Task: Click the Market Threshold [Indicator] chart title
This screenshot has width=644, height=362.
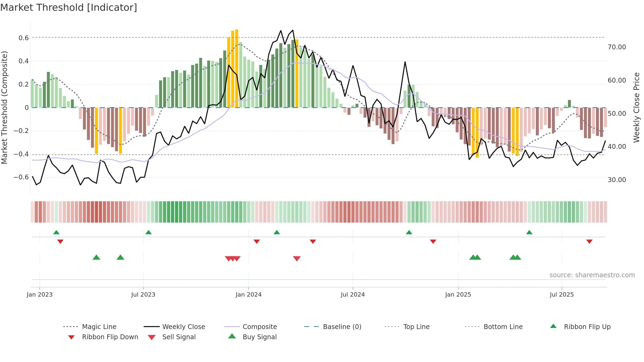Action: [x=69, y=8]
